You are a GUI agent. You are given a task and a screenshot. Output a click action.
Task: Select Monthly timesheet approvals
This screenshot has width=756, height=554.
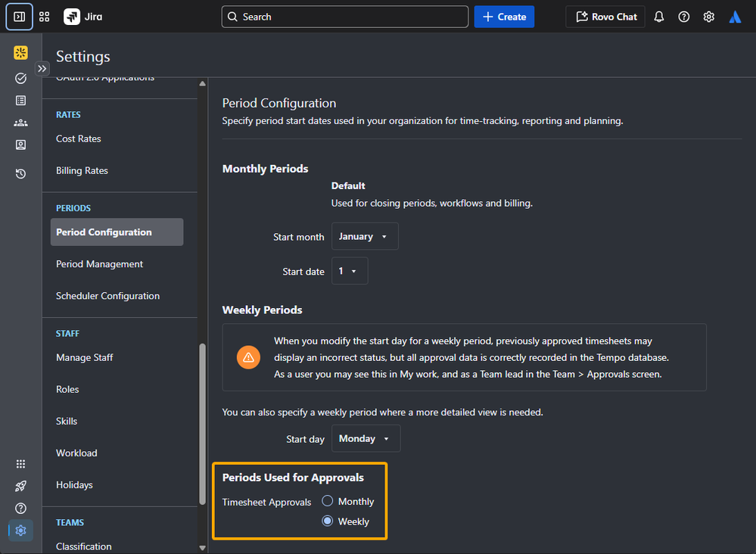tap(328, 501)
